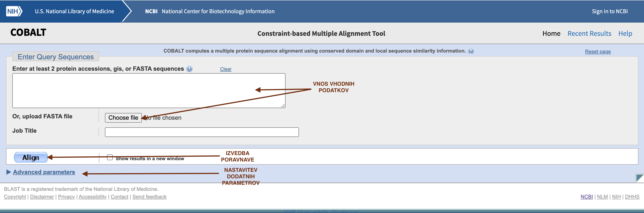Viewport: 644px width, 213px height.
Task: Clear the query sequences via Clear link
Action: pos(226,69)
